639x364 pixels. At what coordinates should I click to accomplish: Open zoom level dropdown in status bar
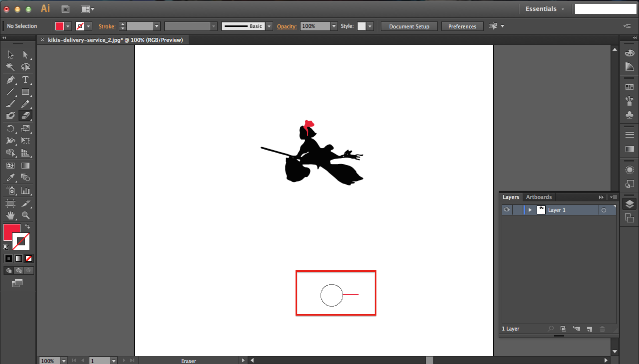[63, 361]
